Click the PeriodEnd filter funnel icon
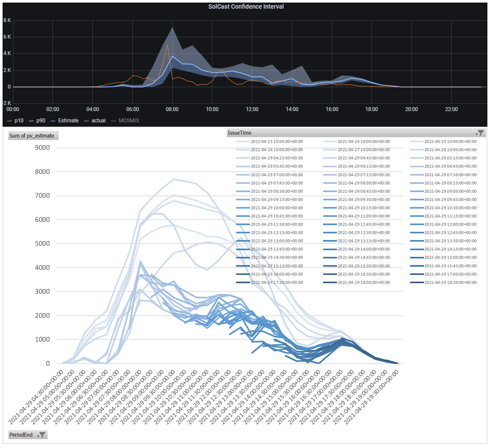This screenshot has height=448, width=491. click(42, 435)
